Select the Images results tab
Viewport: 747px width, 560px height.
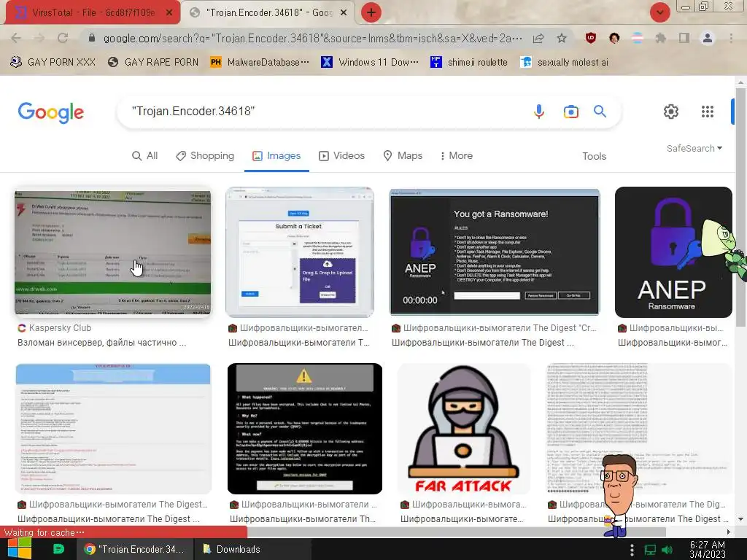(276, 156)
